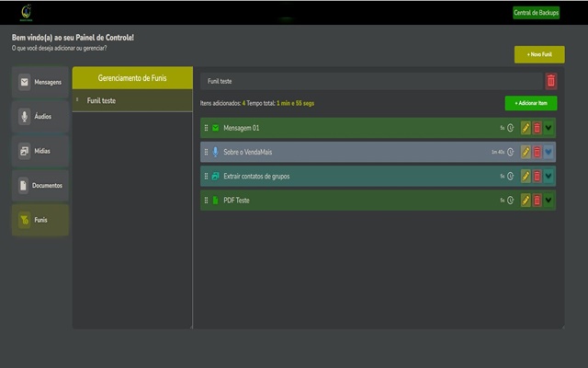Grab the drag handle of PDF Teste

pos(206,200)
